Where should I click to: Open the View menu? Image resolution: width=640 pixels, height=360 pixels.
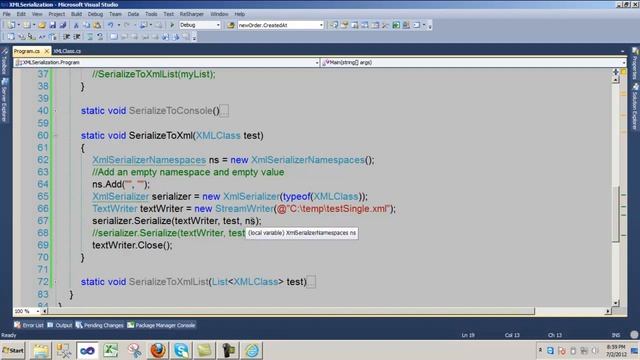pos(37,14)
